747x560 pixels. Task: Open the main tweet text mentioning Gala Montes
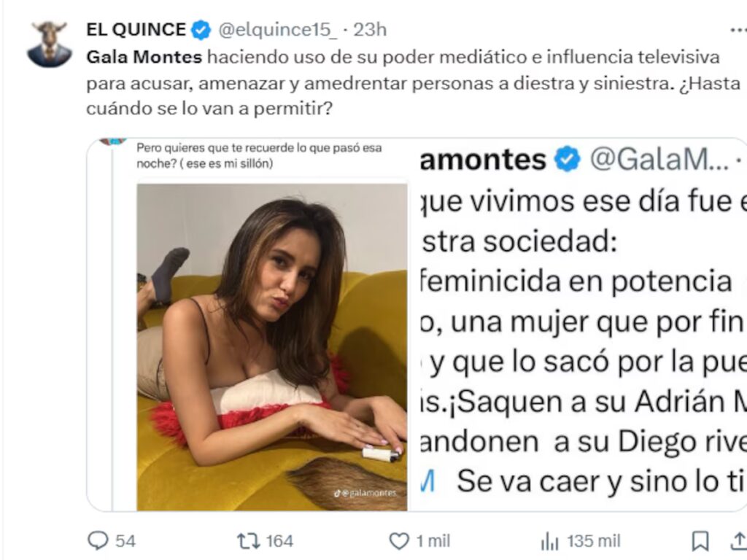(413, 83)
